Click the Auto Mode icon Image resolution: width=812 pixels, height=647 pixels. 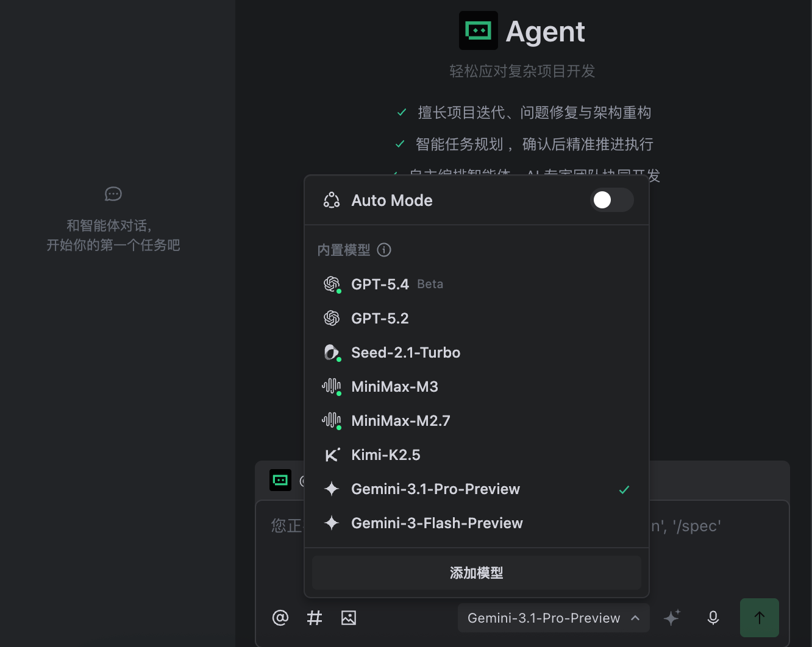click(332, 200)
